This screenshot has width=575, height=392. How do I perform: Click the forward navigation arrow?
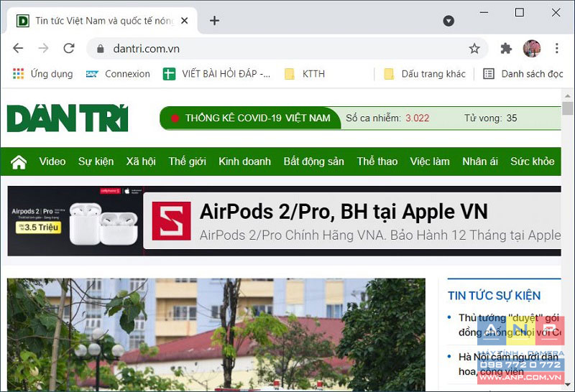[43, 48]
